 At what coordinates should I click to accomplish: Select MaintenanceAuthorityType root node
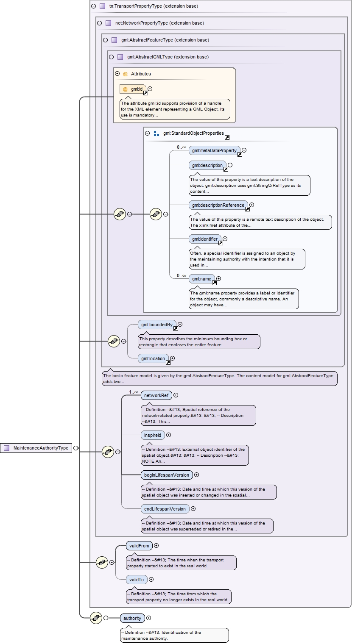[x=36, y=448]
